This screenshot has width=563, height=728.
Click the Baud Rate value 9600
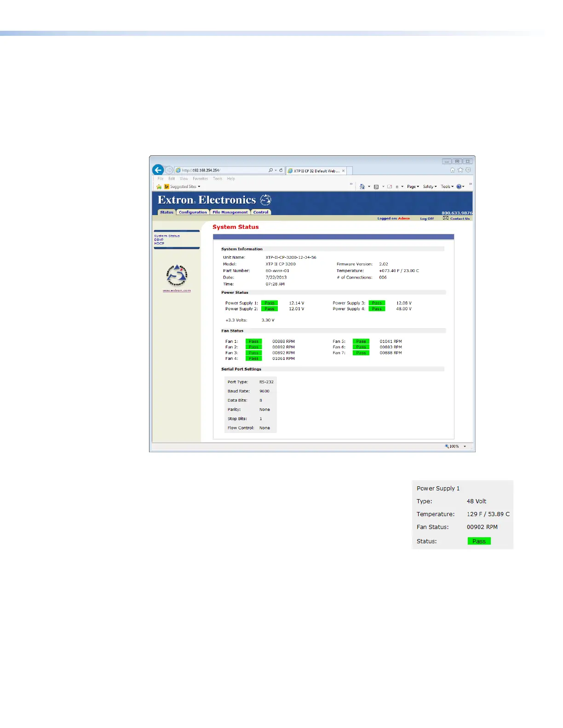(x=264, y=391)
